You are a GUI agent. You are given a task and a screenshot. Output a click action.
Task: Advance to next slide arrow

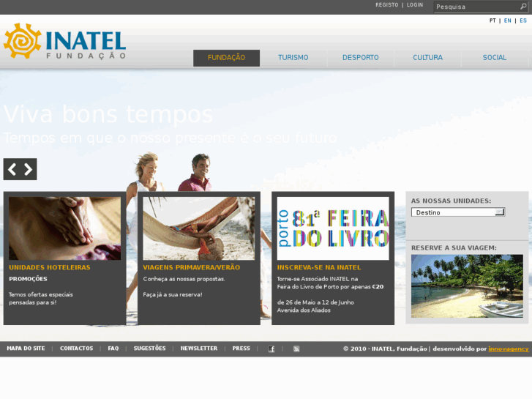click(x=28, y=169)
